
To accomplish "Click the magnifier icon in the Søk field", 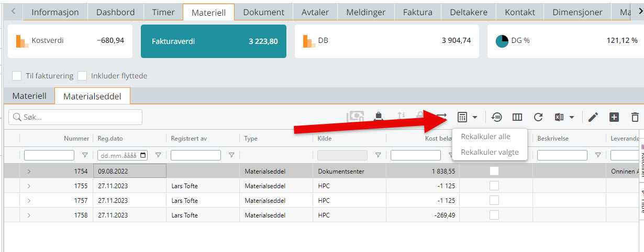I will click(x=17, y=117).
